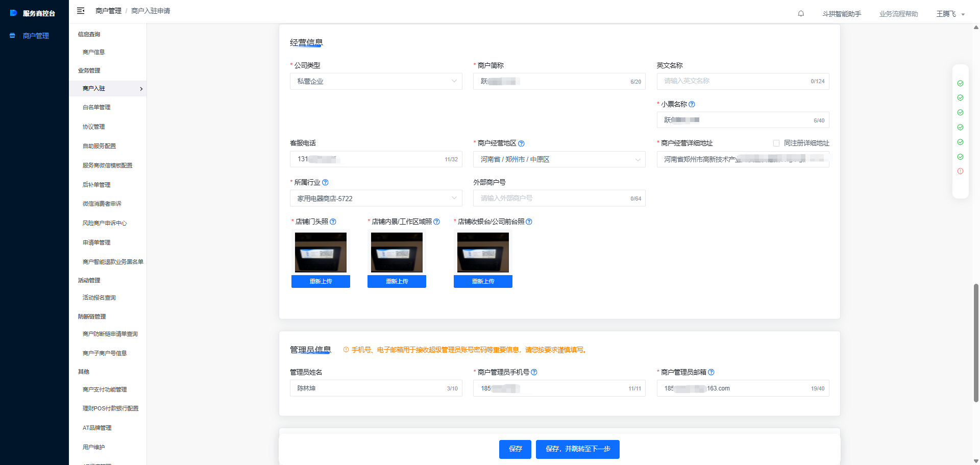Go to 商户管理 breadcrumb
This screenshot has height=465, width=980.
coord(108,11)
